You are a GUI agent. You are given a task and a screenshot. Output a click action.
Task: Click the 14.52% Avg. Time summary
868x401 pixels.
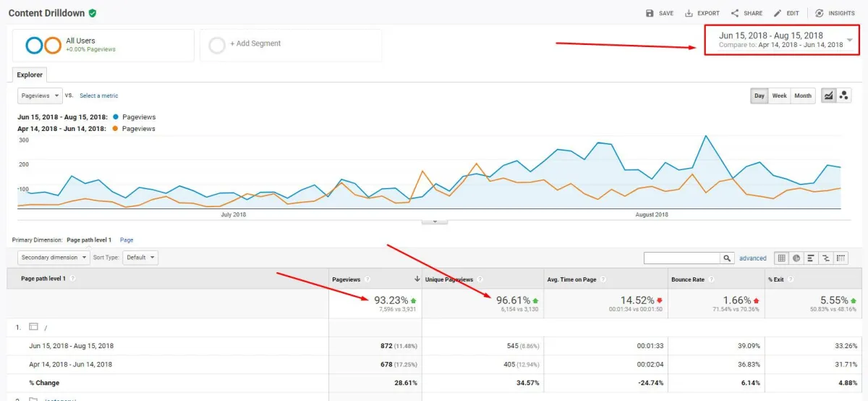(637, 300)
